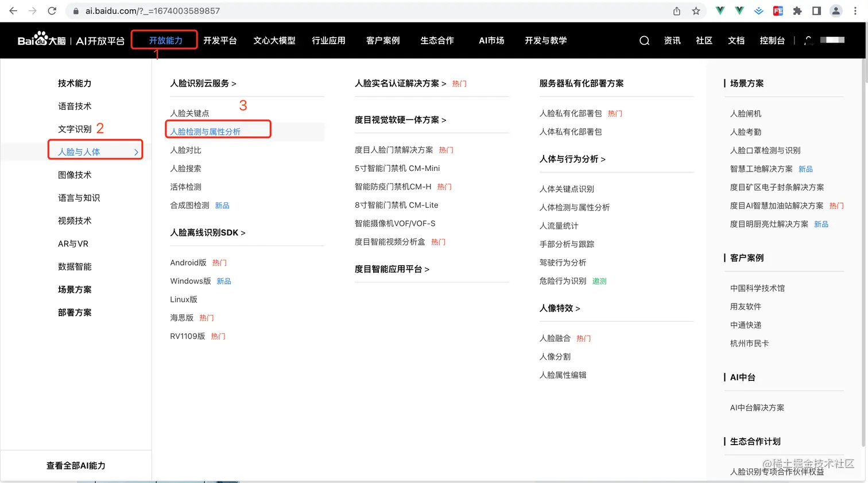Open Windows版 SDK link
The image size is (868, 483).
click(191, 281)
